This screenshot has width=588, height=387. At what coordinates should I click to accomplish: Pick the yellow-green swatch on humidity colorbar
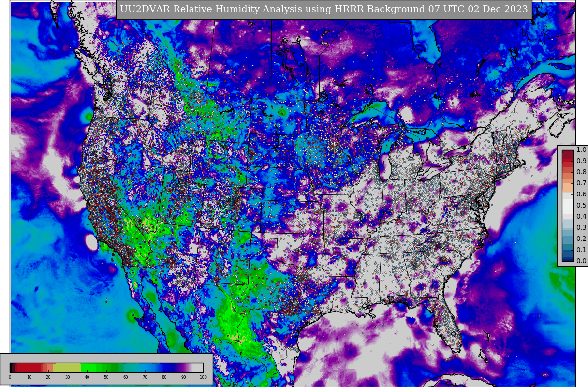point(67,368)
